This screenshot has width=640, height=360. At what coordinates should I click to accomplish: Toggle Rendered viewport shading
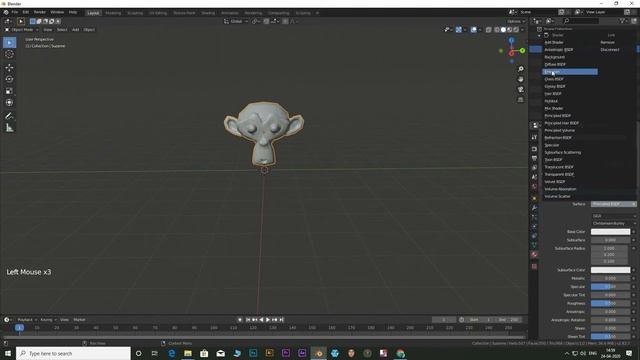point(516,30)
